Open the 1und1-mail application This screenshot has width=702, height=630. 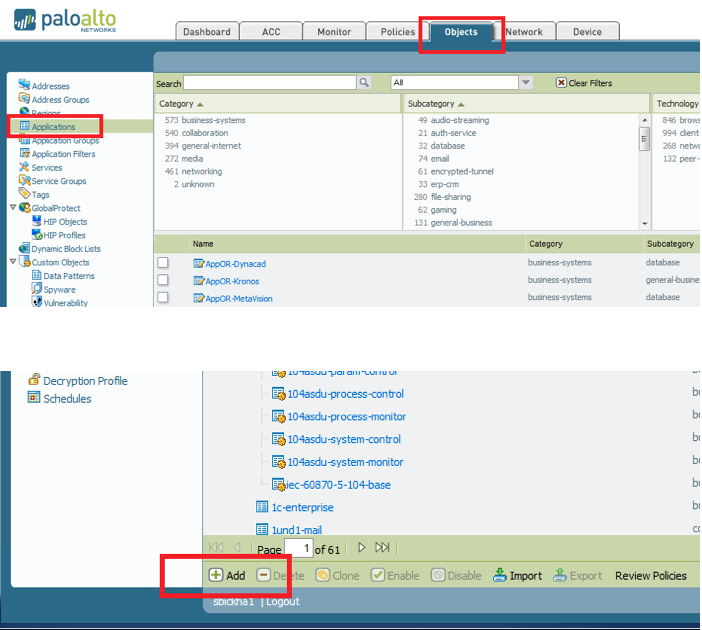pos(296,530)
